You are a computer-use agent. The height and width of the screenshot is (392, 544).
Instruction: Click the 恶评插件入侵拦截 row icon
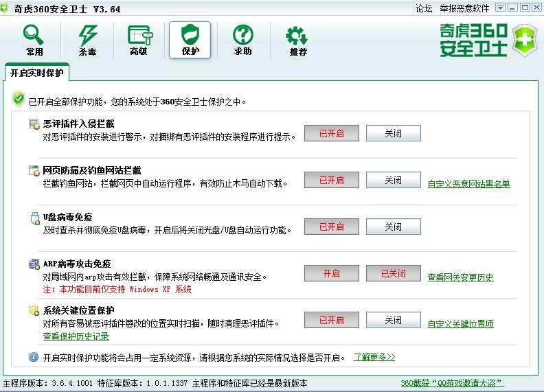(x=34, y=124)
